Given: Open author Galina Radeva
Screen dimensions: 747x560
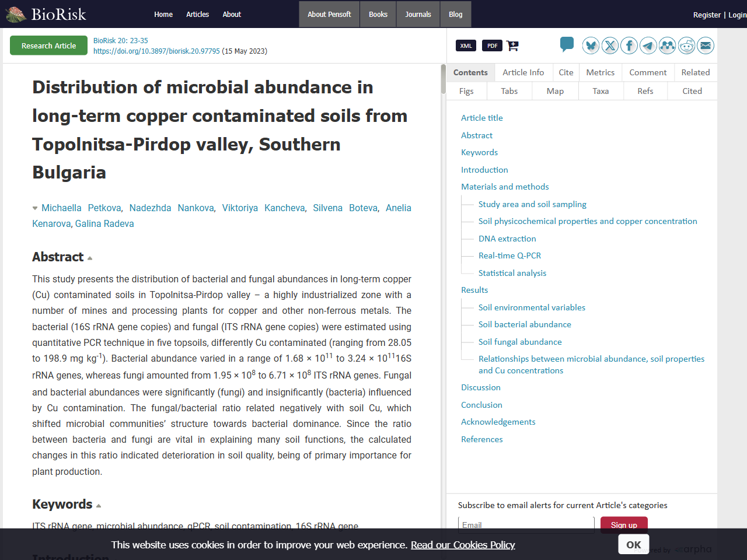Looking at the screenshot, I should point(104,223).
